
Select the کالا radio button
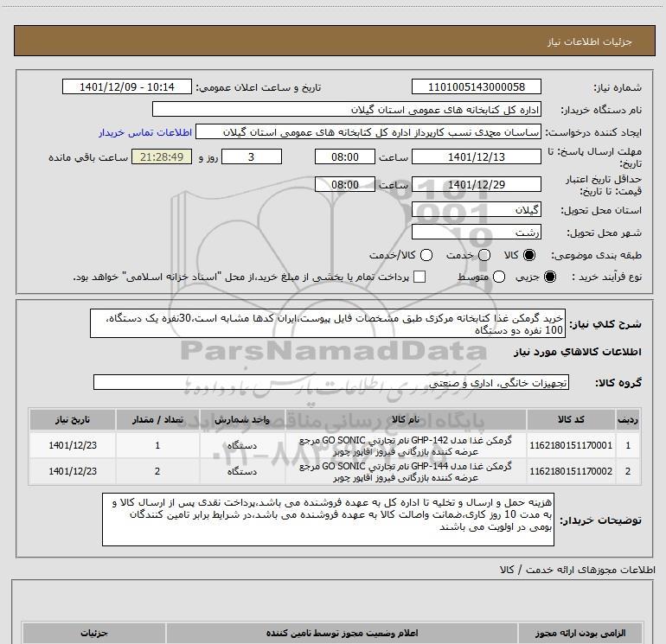529,255
